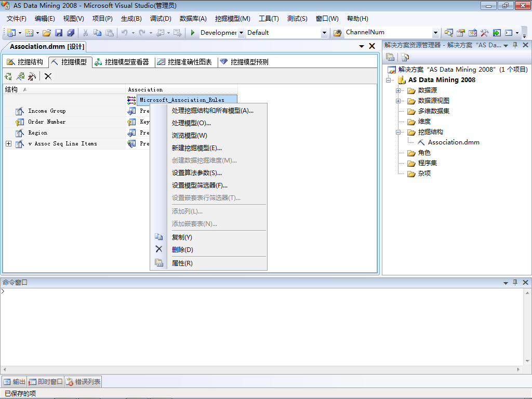
Task: Choose 处理挖掘结构和所有模型(A) from context menu
Action: 212,111
